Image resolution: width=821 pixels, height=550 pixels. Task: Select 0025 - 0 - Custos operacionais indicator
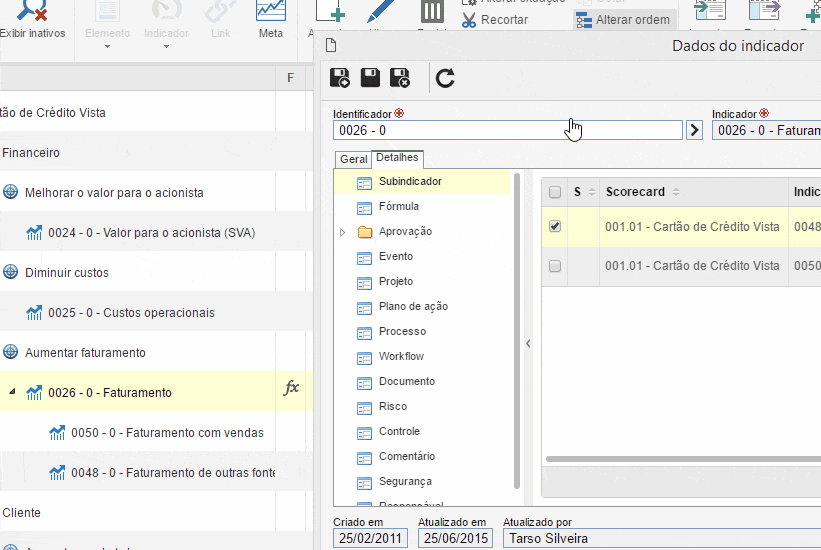(131, 313)
